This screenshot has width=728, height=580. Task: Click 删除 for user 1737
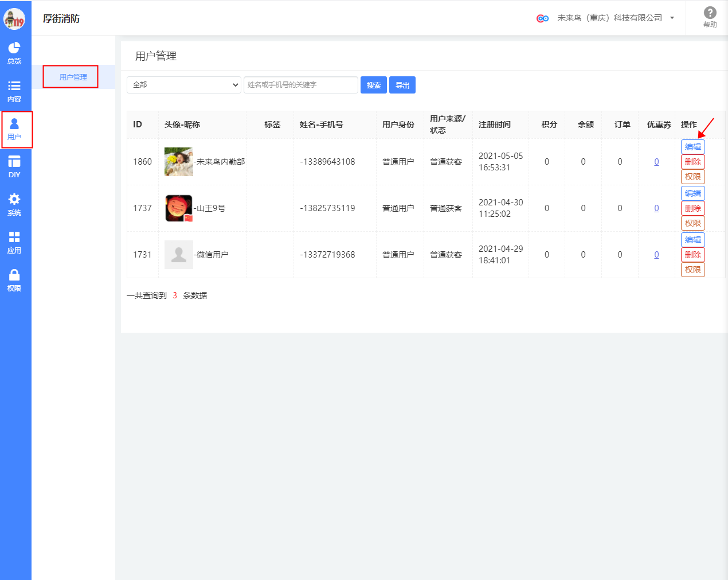(692, 208)
